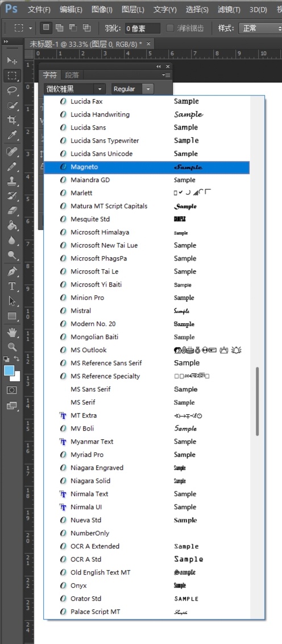Image resolution: width=282 pixels, height=644 pixels.
Task: Enable New Selection mode
Action: [46, 27]
